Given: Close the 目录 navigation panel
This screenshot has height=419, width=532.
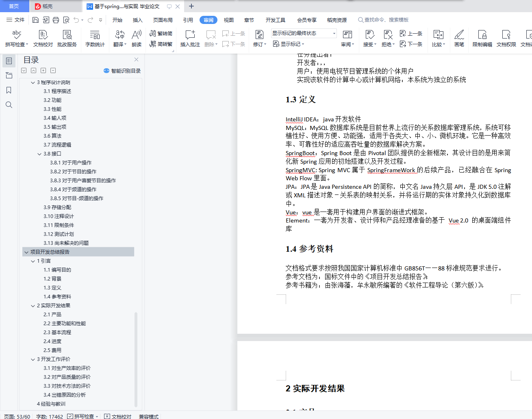Looking at the screenshot, I should point(137,60).
